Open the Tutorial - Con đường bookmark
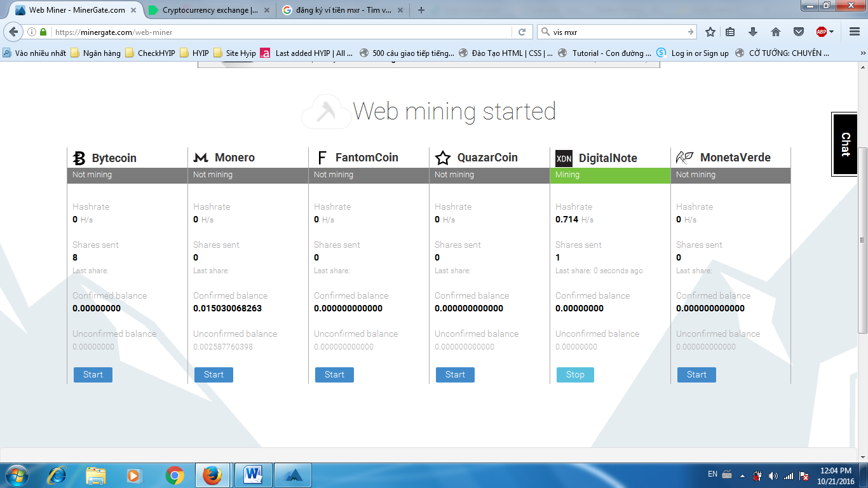 (605, 53)
